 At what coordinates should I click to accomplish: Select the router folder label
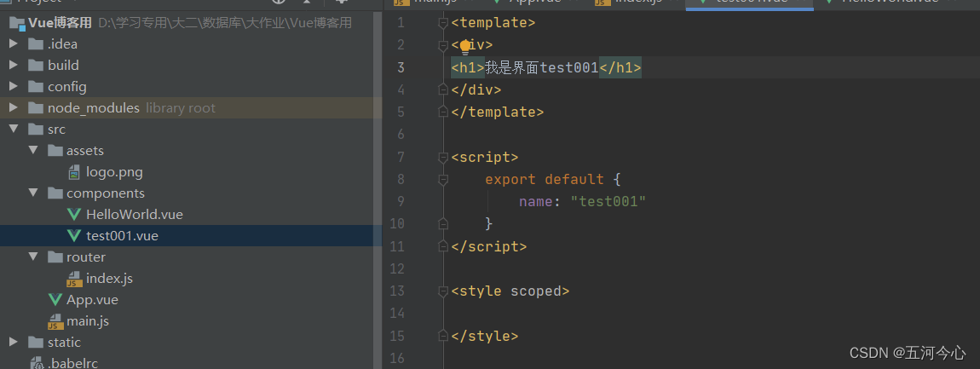[x=86, y=257]
